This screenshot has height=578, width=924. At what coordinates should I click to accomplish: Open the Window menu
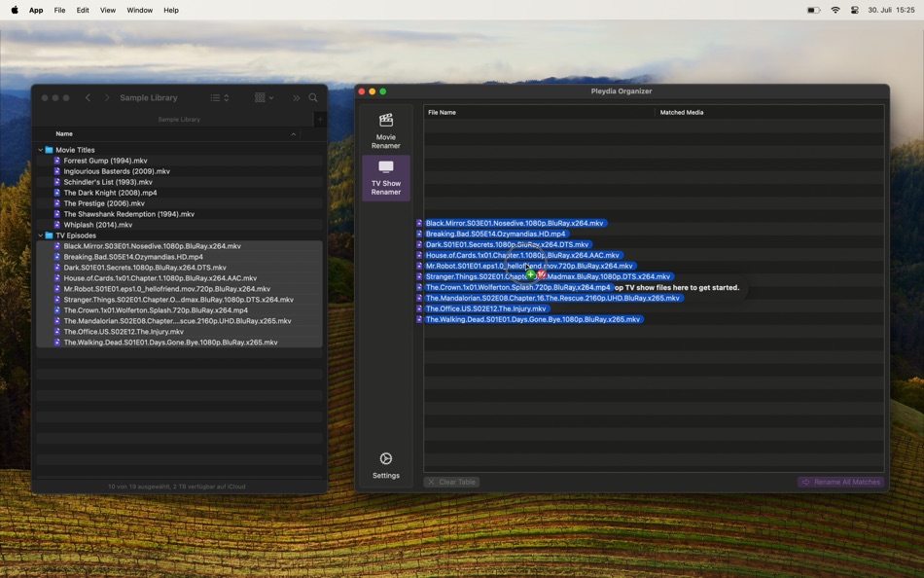(x=140, y=10)
